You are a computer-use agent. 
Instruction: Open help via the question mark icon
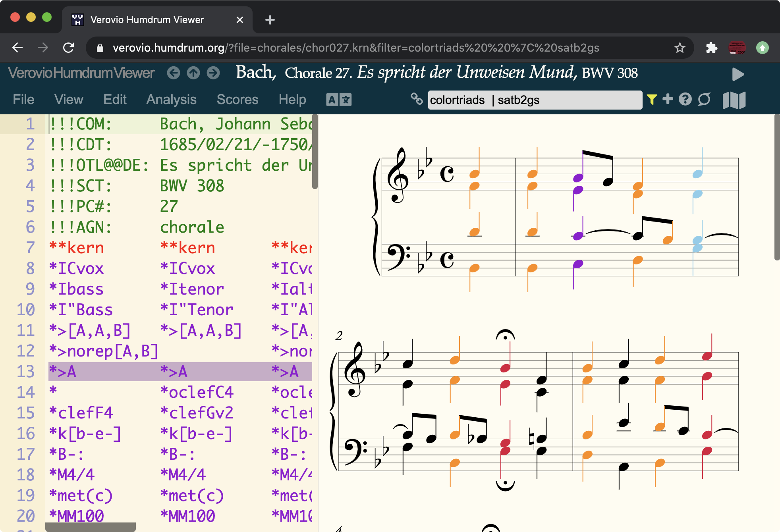click(685, 100)
